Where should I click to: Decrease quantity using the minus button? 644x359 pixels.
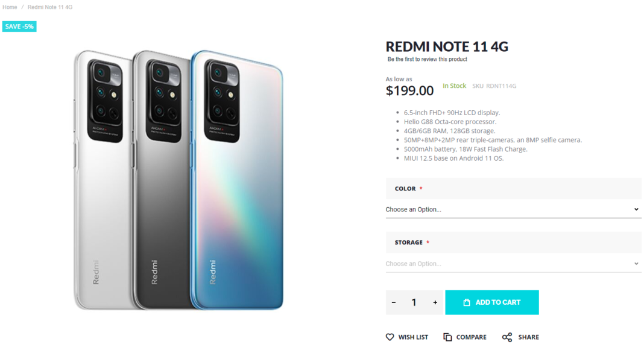394,302
